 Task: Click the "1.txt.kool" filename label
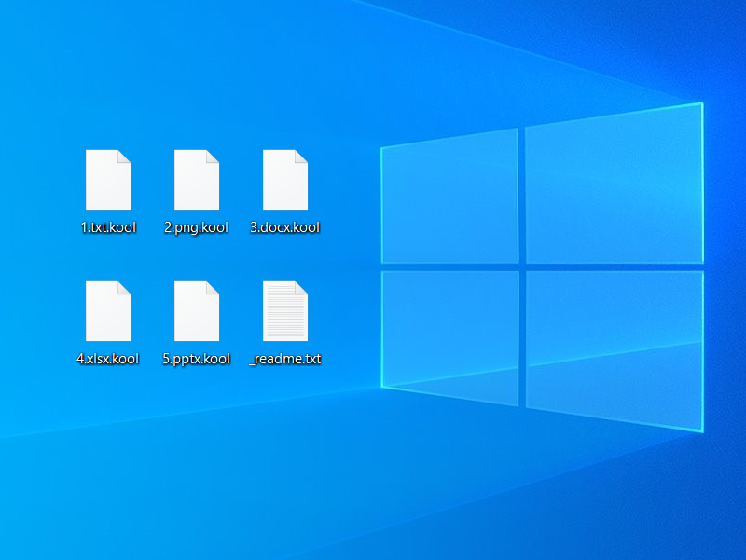pos(108,227)
